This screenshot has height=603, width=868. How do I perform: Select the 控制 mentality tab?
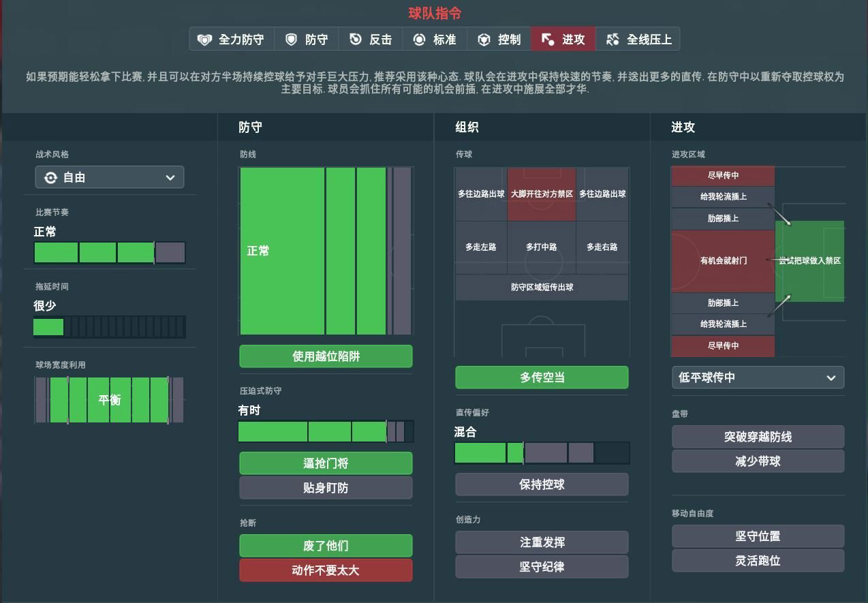[499, 40]
